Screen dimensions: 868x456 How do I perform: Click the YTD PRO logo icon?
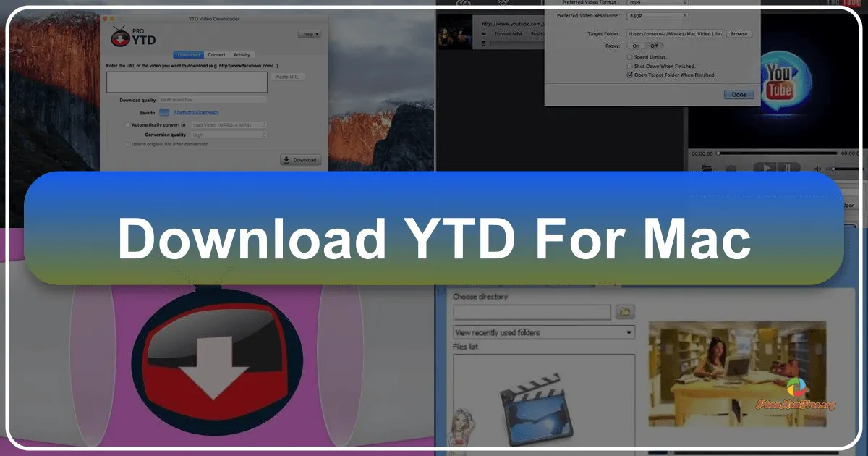[119, 38]
